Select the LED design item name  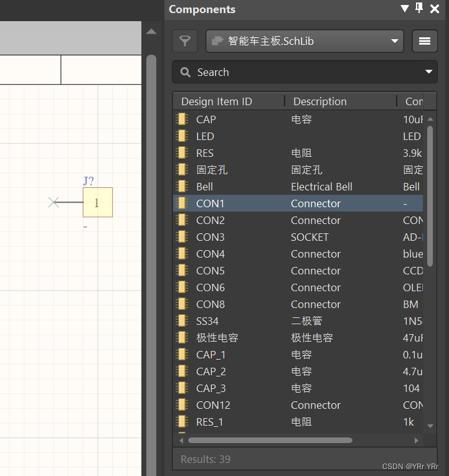(205, 136)
